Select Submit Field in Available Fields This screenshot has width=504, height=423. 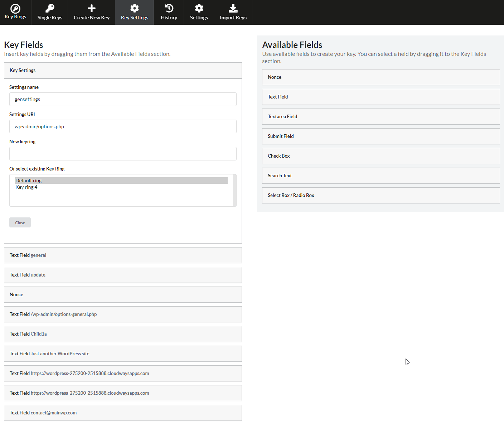coord(381,136)
